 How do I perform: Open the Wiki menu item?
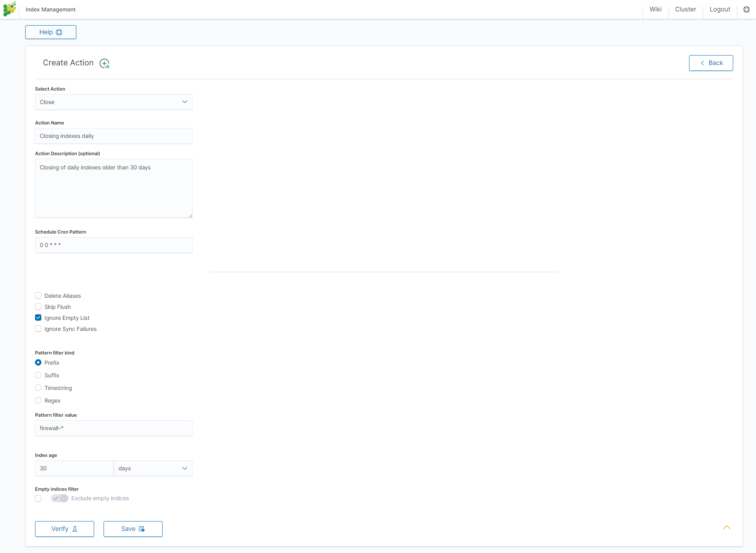[655, 9]
